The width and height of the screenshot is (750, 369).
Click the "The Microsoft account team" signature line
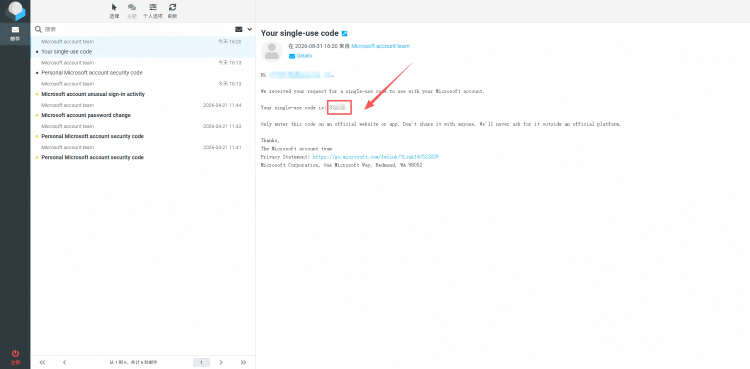[x=296, y=148]
